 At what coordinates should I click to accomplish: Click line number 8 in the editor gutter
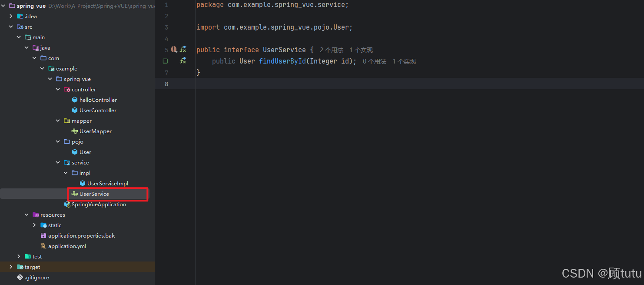click(166, 84)
